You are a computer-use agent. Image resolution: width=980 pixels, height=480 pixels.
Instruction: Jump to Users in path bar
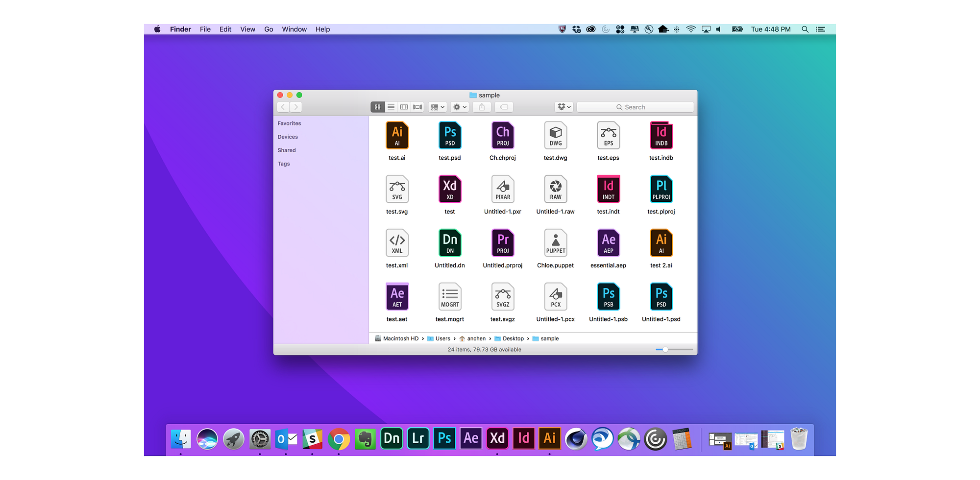(439, 338)
